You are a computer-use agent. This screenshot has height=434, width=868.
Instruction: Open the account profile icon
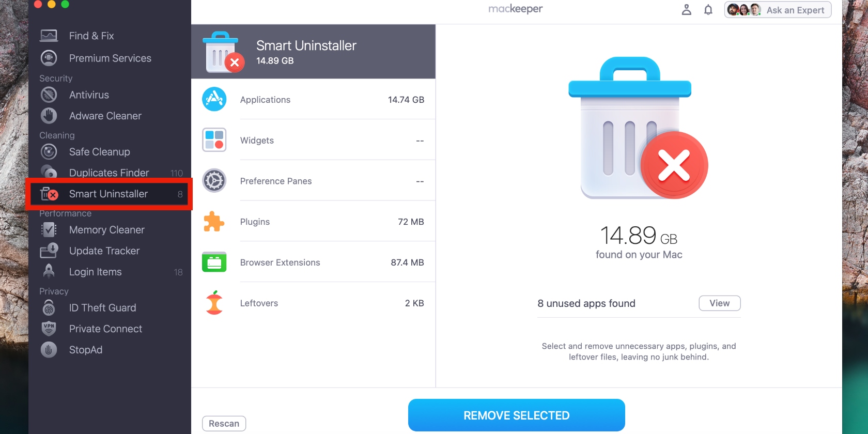click(686, 9)
